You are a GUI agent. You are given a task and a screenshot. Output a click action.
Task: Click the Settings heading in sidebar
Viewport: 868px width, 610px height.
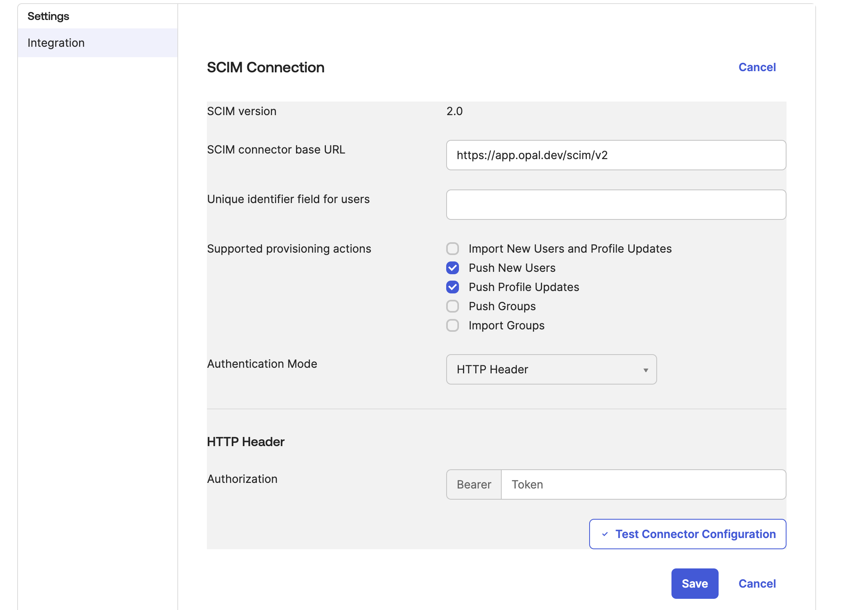click(x=48, y=16)
